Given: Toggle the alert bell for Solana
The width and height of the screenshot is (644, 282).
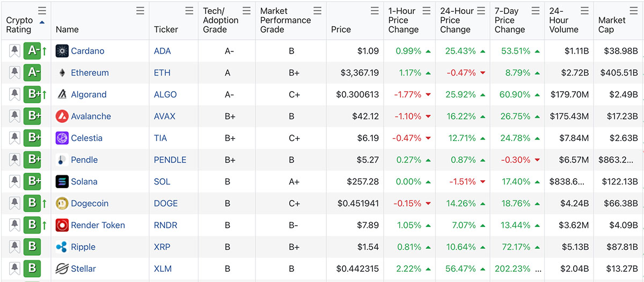Looking at the screenshot, I should coord(14,182).
